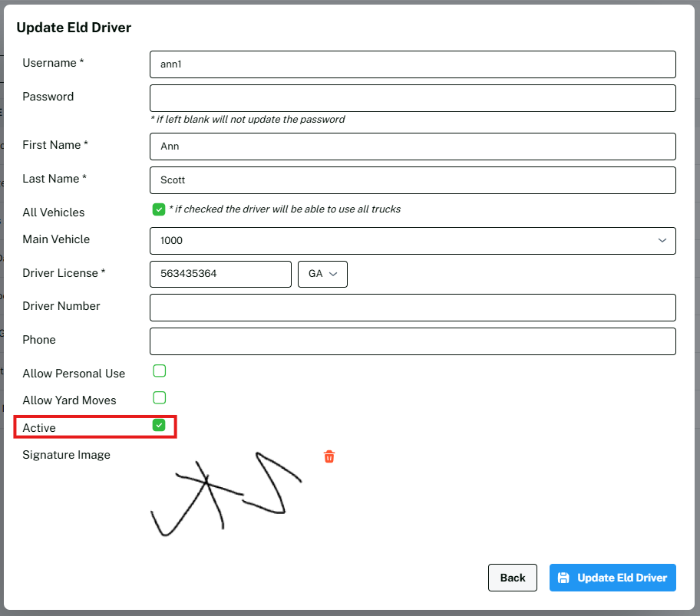The image size is (700, 616).
Task: Click the Last Name field containing Scott
Action: coord(412,180)
